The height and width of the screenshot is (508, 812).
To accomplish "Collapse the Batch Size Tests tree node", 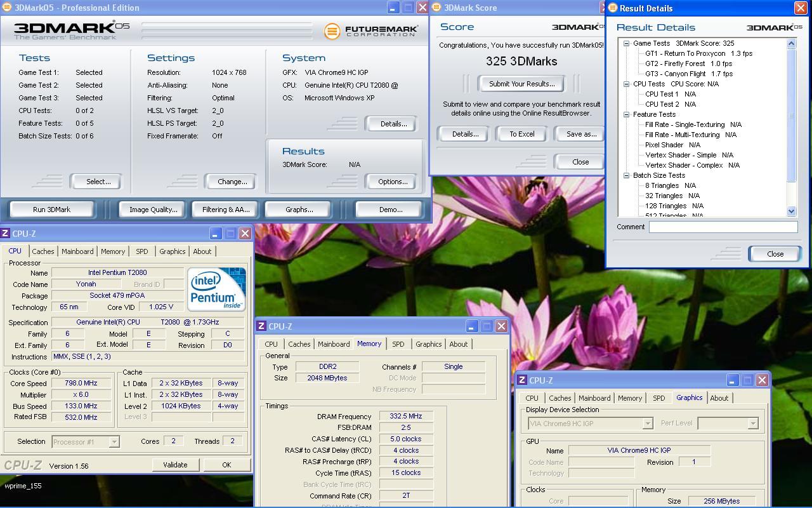I will 626,175.
